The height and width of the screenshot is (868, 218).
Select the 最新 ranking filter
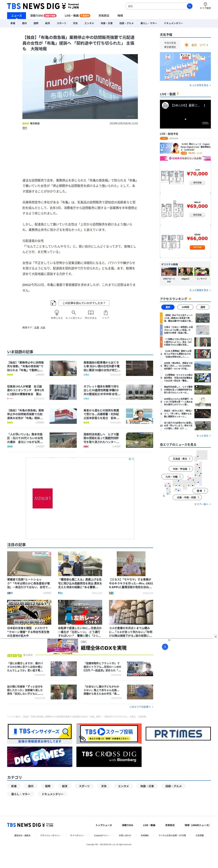[x=168, y=307]
